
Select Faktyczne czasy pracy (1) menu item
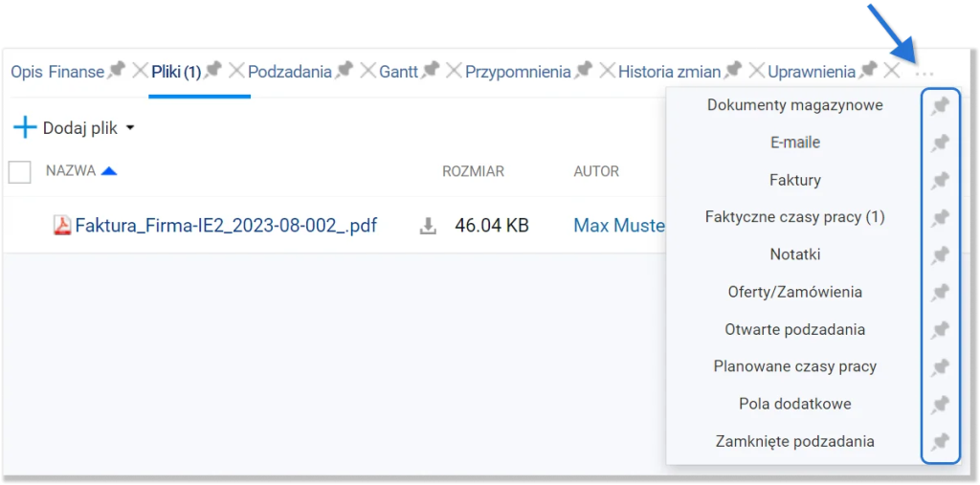(795, 217)
